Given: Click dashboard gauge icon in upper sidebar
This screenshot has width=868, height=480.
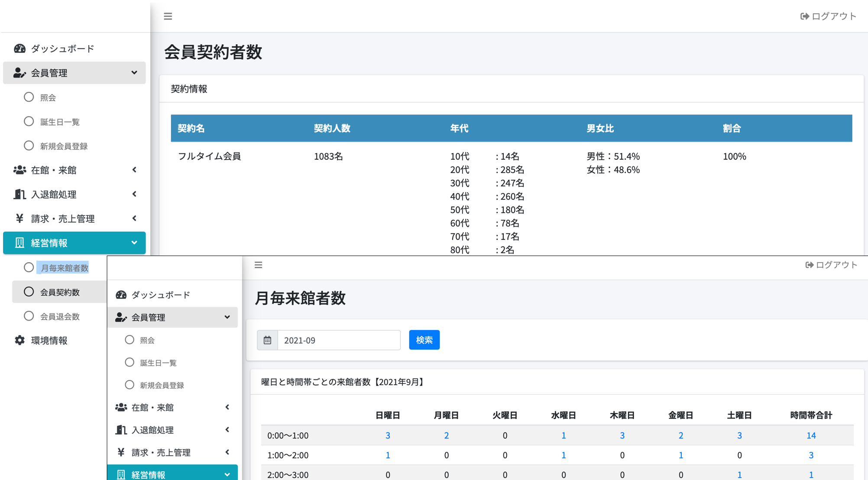Looking at the screenshot, I should (x=20, y=49).
